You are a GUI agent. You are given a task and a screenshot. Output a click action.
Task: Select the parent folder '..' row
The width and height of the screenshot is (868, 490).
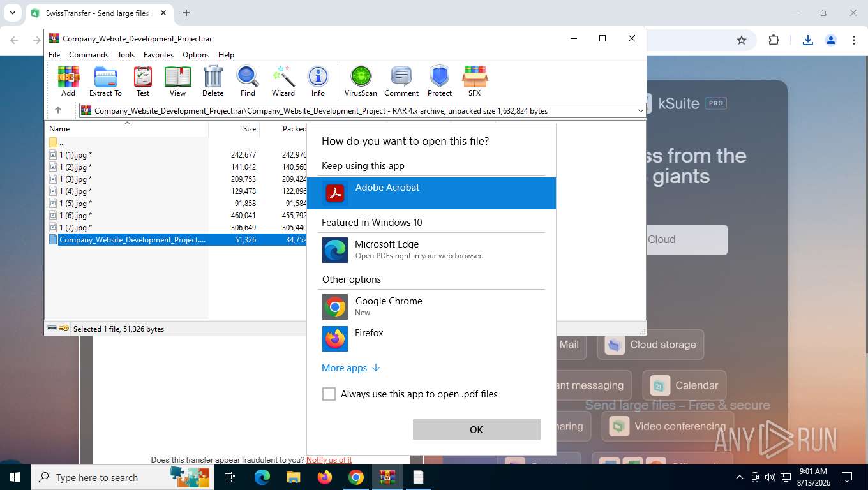57,143
